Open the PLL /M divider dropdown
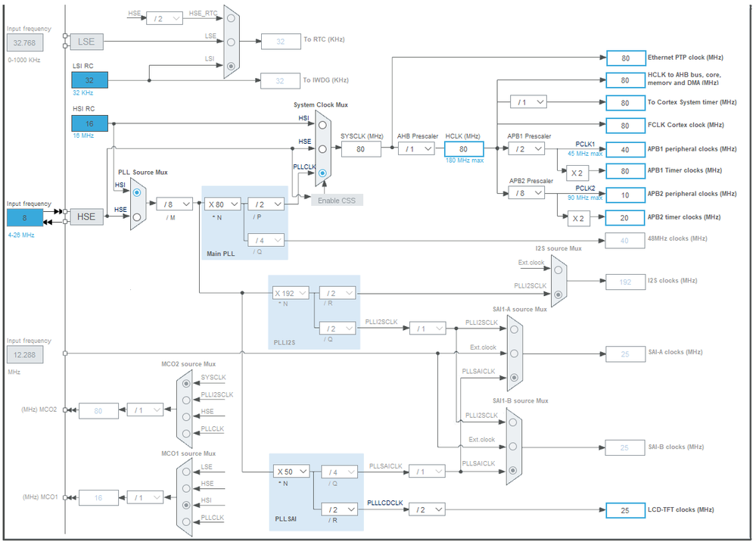Screen dimensions: 756x542 tap(175, 204)
